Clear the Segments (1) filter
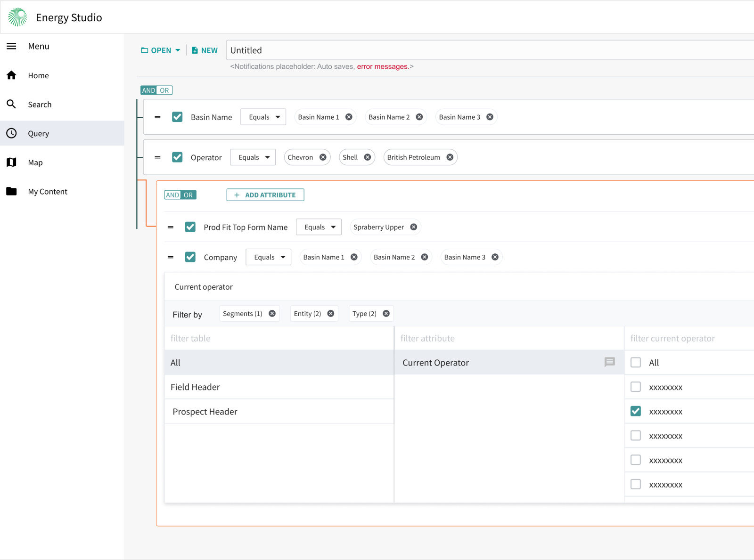This screenshot has height=560, width=754. pos(272,314)
